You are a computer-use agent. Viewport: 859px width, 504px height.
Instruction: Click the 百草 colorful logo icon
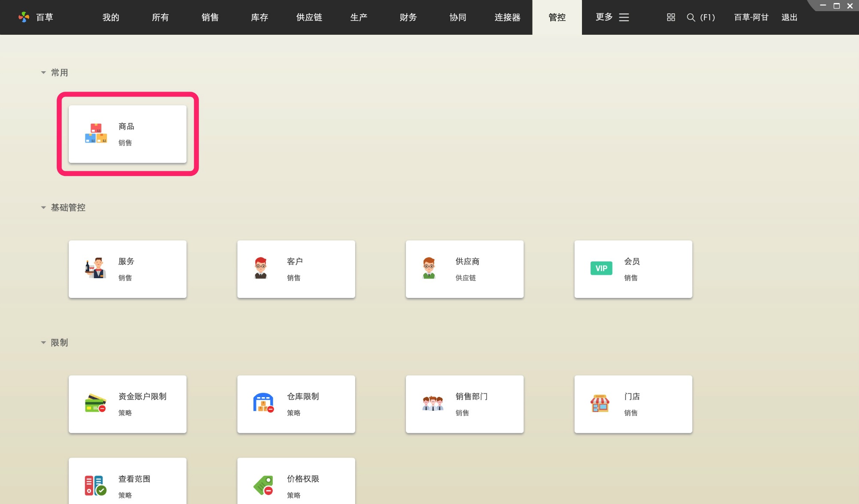24,17
